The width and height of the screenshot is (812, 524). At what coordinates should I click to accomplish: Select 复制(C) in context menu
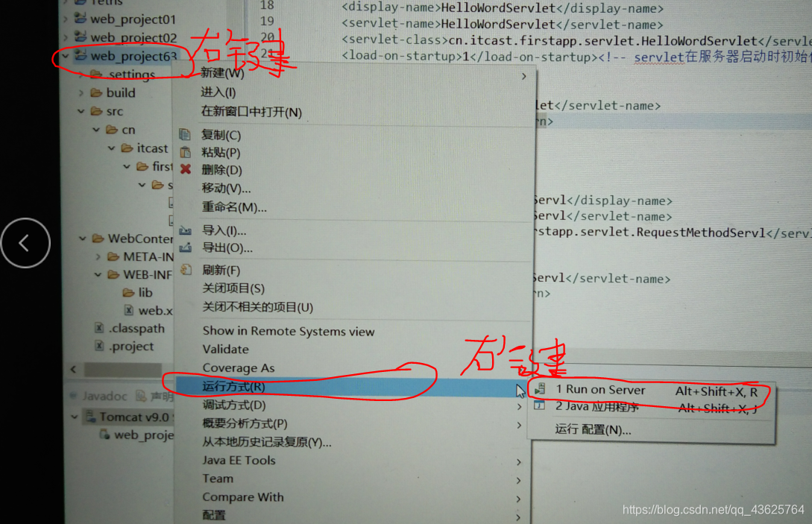click(x=355, y=135)
